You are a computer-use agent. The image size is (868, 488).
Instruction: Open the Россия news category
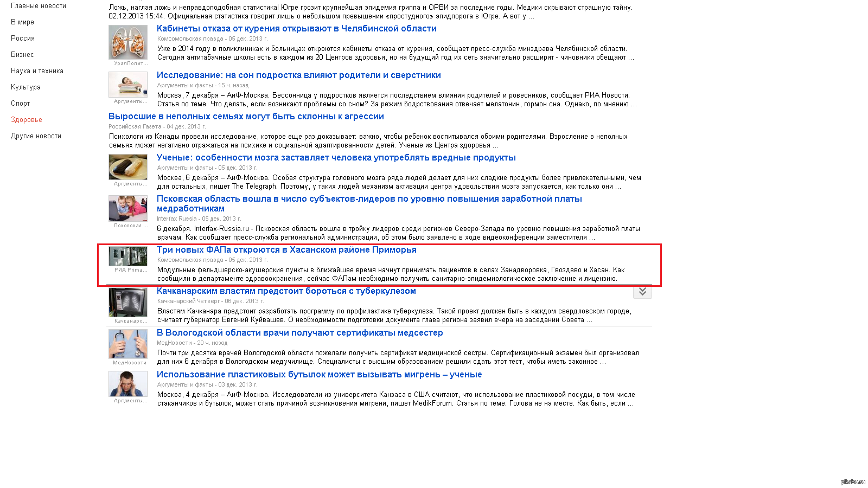click(23, 38)
